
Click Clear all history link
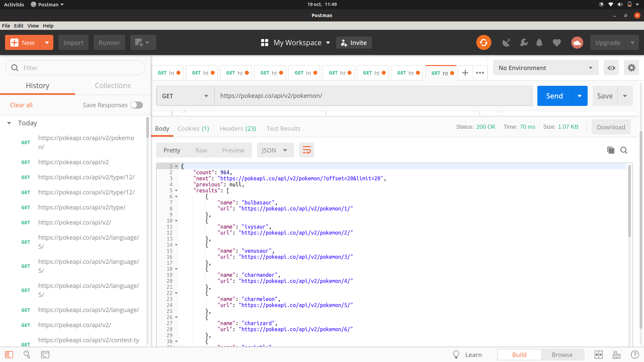(21, 105)
